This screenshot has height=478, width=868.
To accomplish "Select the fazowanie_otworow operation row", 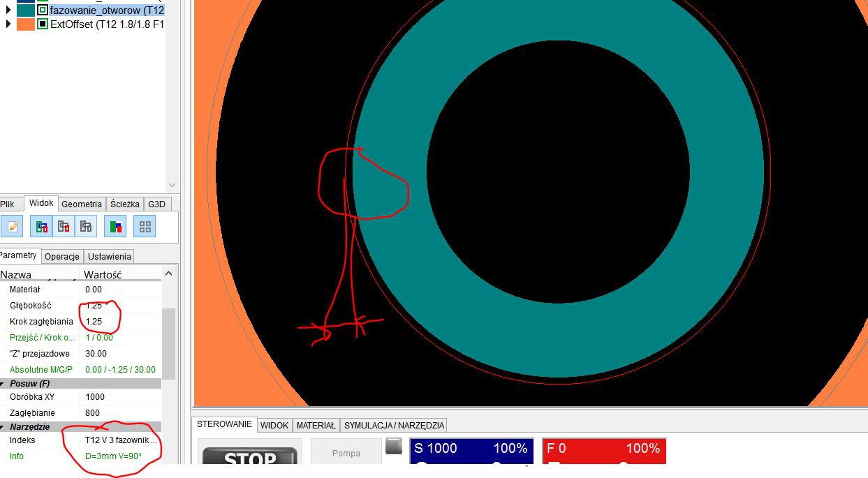I will pyautogui.click(x=107, y=10).
